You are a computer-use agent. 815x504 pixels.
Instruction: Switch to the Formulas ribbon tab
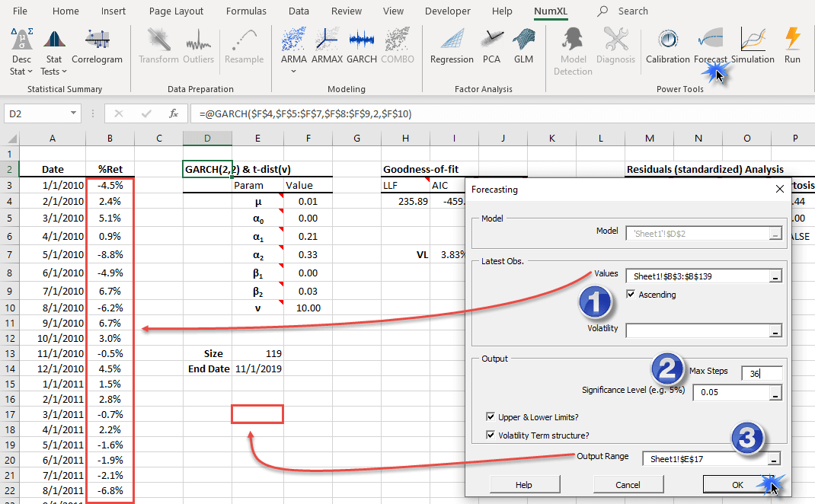tap(246, 11)
